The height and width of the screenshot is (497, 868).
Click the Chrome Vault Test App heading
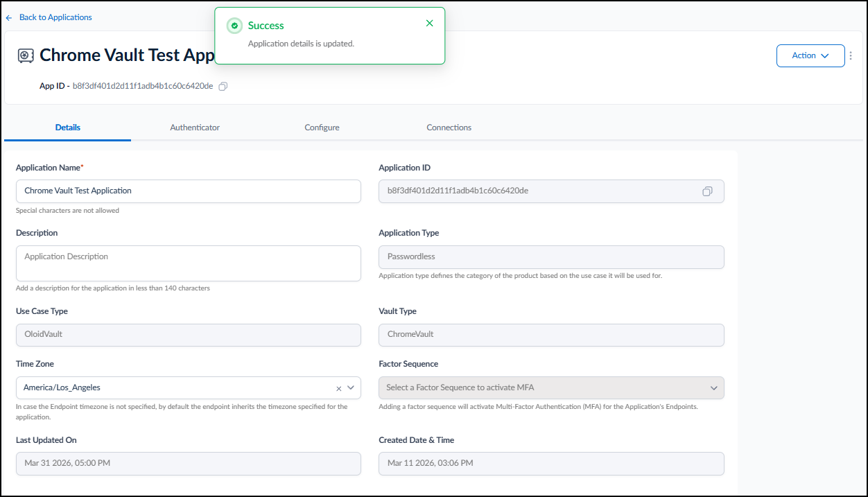[x=127, y=55]
